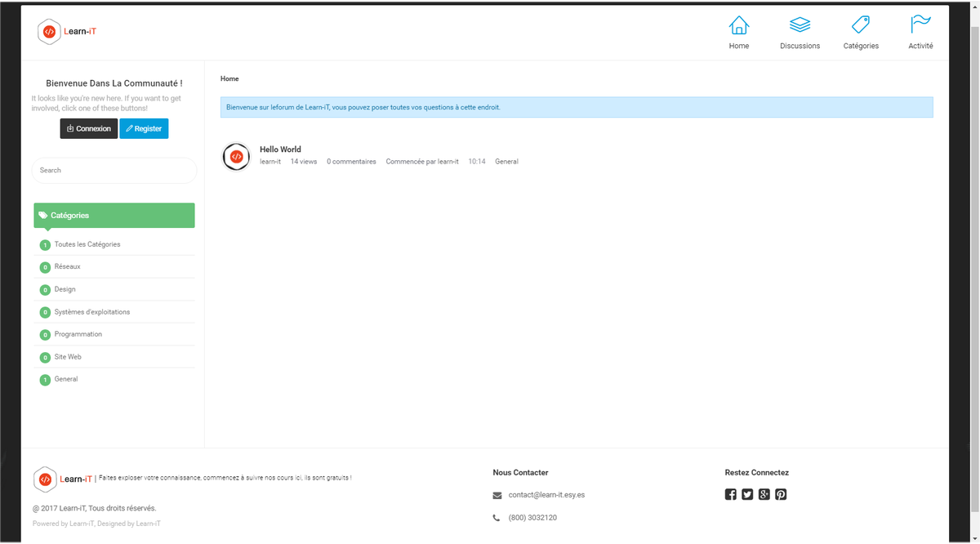Screen dimensions: 980x544
Task: Click the Catégories label in the top navigation
Action: coord(861,46)
